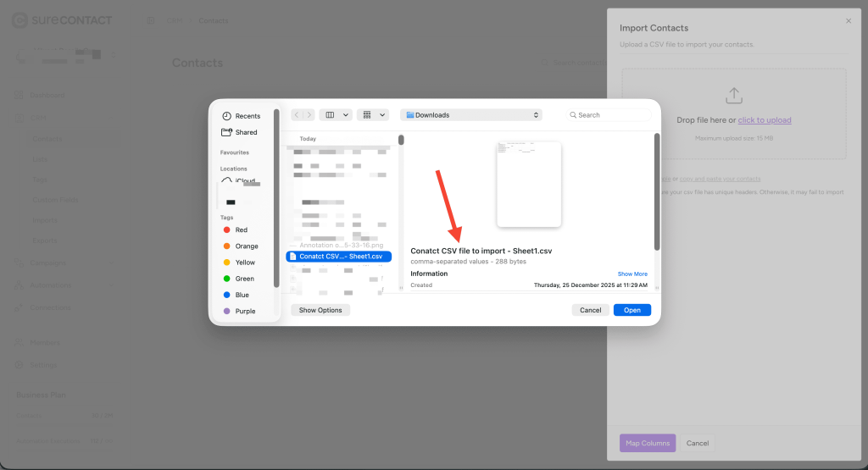Open the Shared sidebar location

click(245, 132)
